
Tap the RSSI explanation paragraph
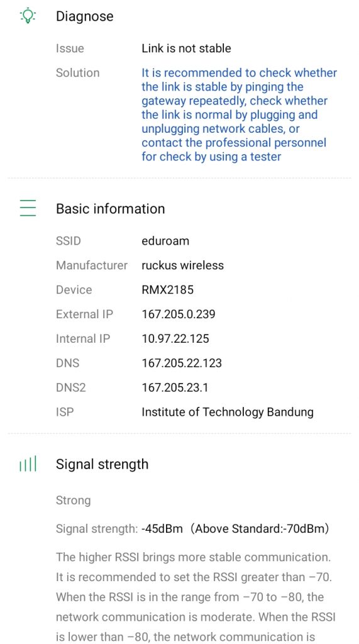pyautogui.click(x=194, y=597)
